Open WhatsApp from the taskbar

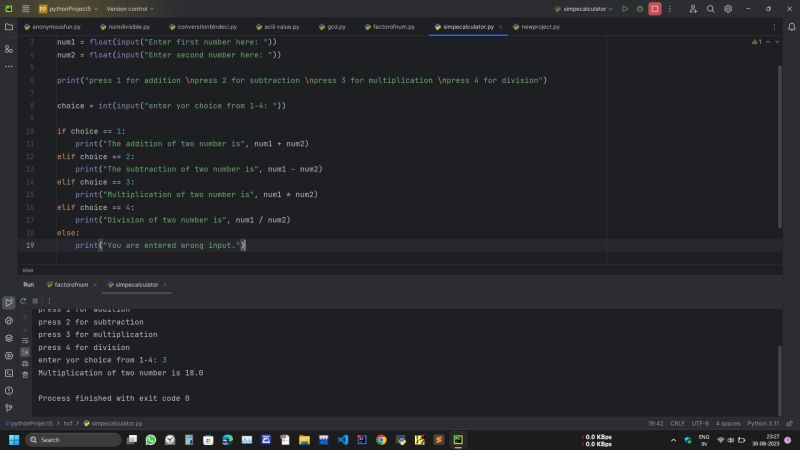[151, 440]
